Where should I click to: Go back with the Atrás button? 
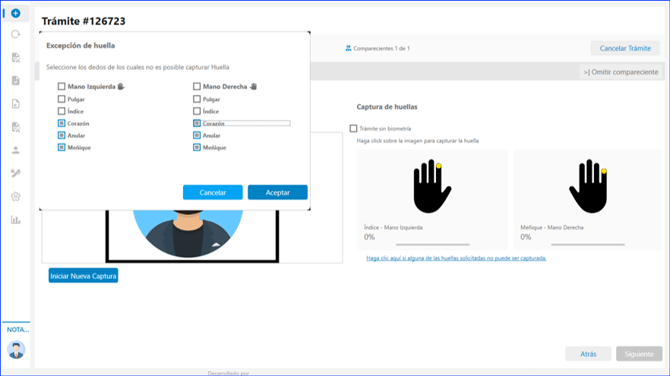tap(588, 354)
